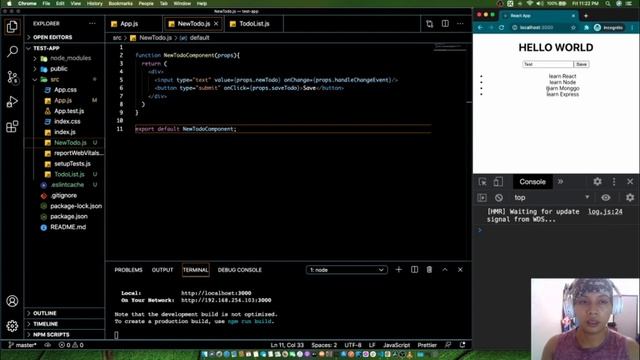Open Run and Debug view
640x360 pixels.
point(12,102)
